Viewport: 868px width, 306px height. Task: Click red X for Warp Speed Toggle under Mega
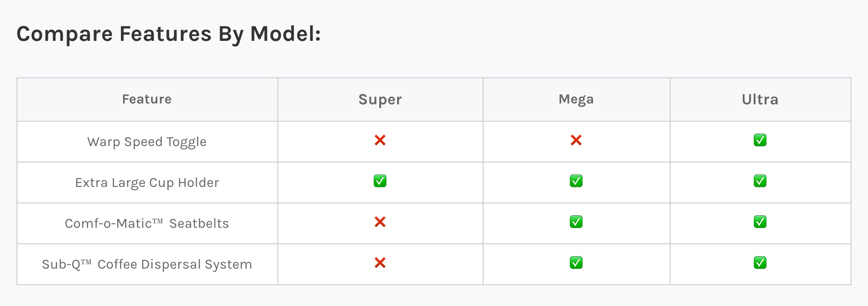pyautogui.click(x=576, y=140)
